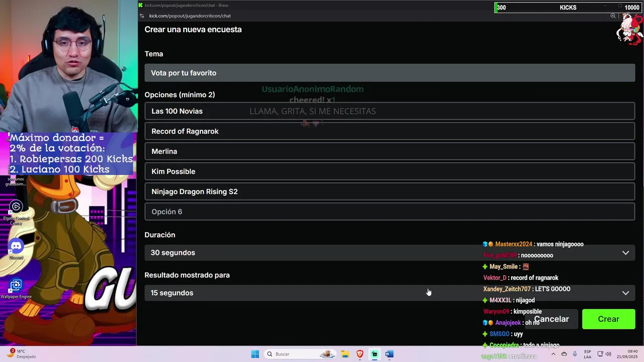Click the "Opciones (mínimo 2)" label

point(180,95)
